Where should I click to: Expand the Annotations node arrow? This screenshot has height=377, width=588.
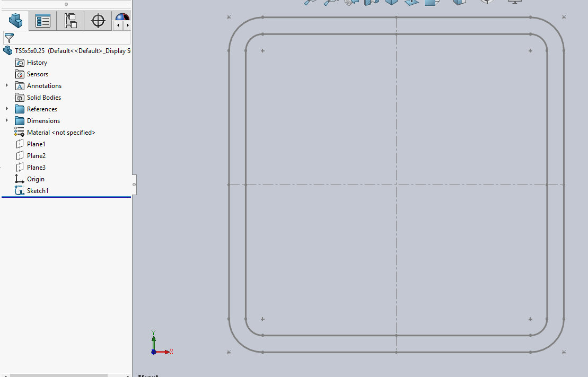point(7,85)
